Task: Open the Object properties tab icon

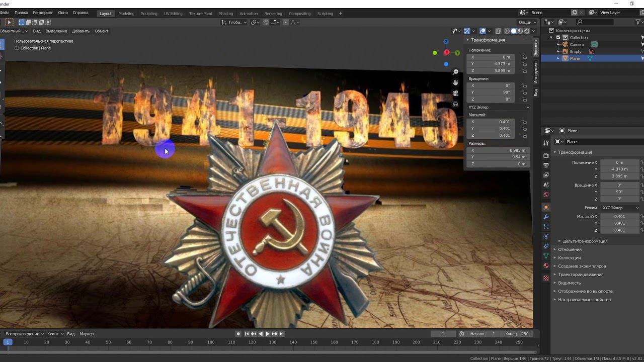Action: [x=546, y=207]
